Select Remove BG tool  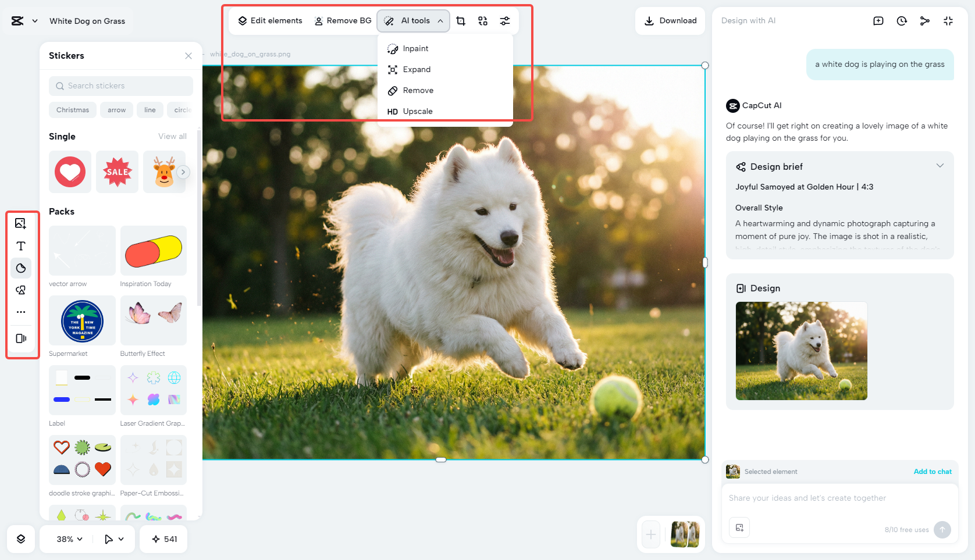pos(343,21)
